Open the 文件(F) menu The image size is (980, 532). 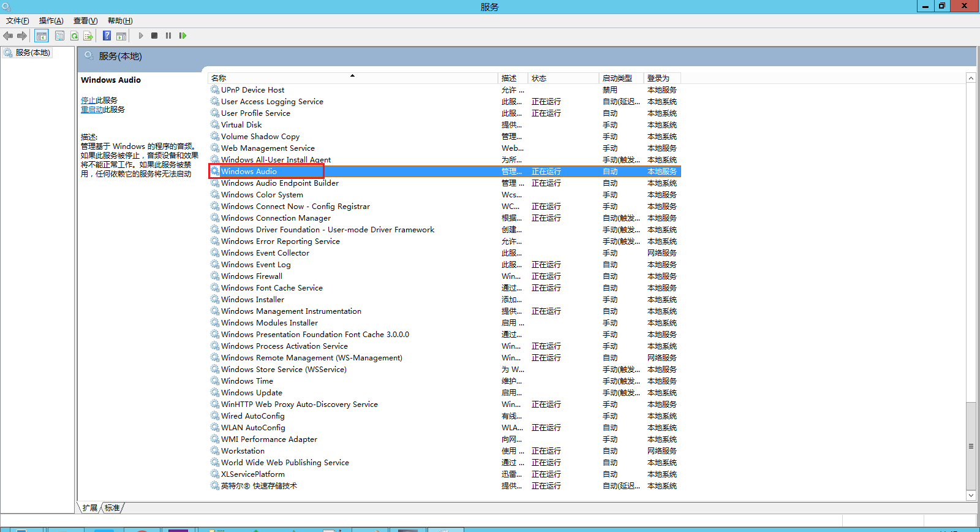(18, 21)
